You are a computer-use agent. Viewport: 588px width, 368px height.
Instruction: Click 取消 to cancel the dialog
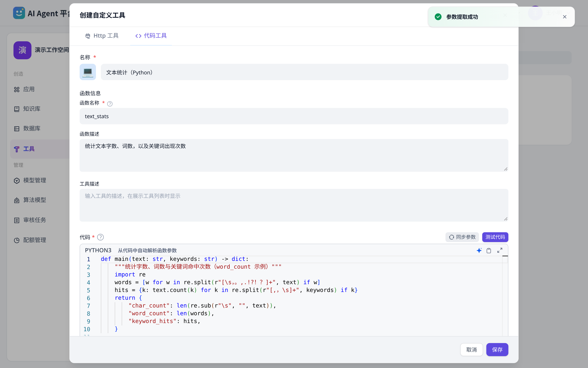click(x=471, y=350)
